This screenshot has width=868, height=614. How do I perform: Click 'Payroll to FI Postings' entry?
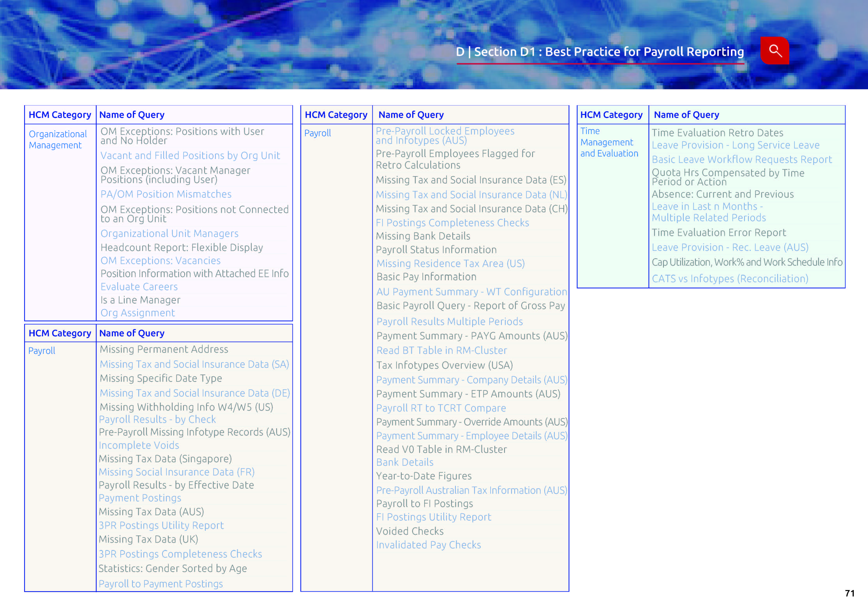pos(424,504)
